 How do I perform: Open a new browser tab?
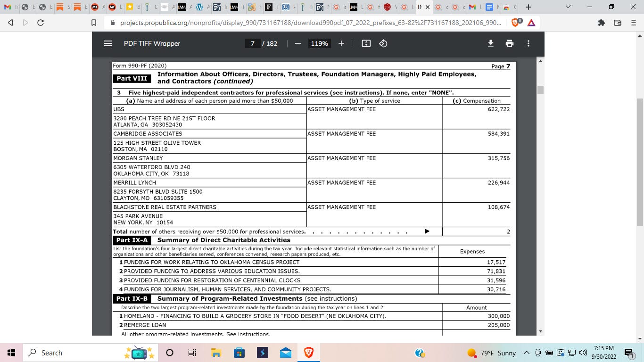coord(528,7)
